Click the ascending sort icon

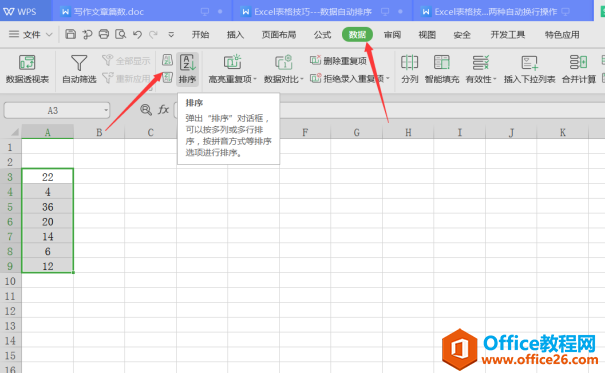167,60
